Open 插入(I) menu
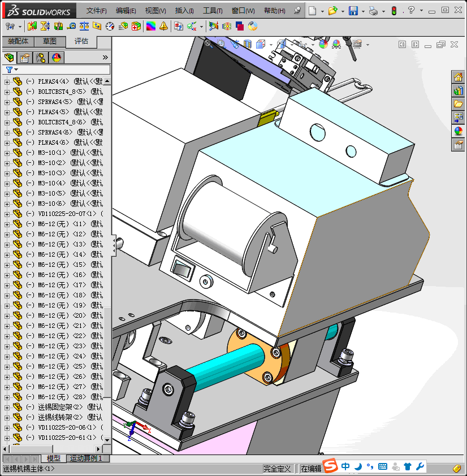 (x=184, y=11)
